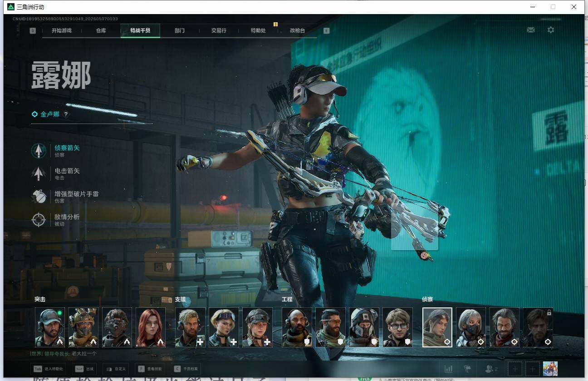Click the 进入特勤处 button
588x381 pixels.
49,369
